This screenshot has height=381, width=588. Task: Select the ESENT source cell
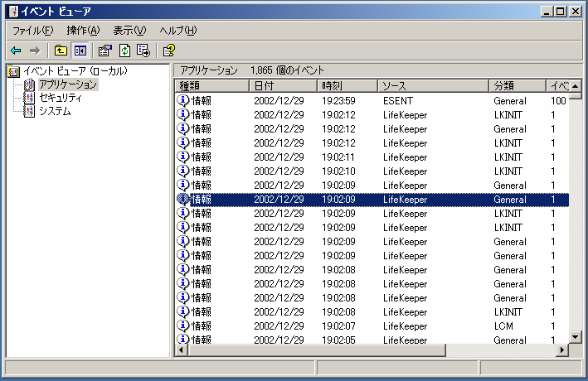point(398,101)
